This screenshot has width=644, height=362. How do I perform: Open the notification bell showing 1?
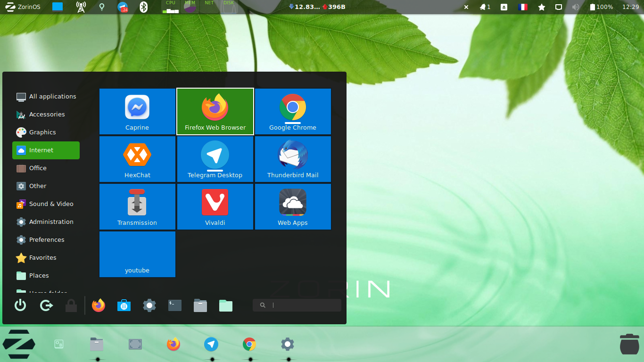(x=485, y=7)
